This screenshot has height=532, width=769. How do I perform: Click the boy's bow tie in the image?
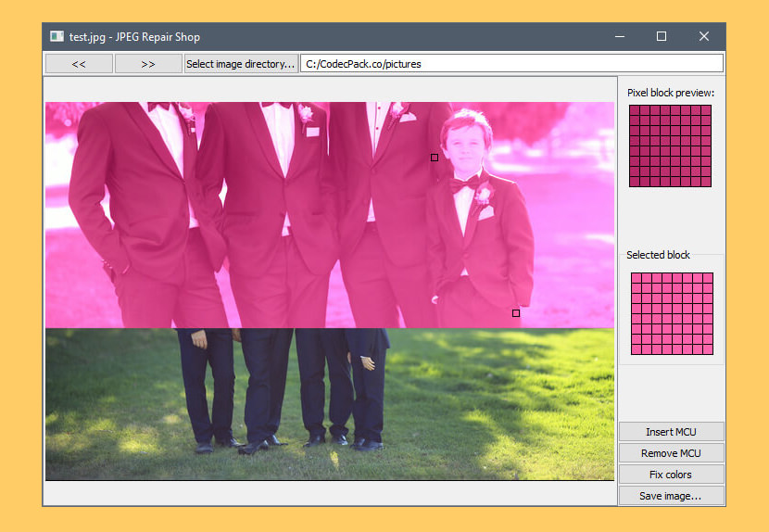click(464, 184)
